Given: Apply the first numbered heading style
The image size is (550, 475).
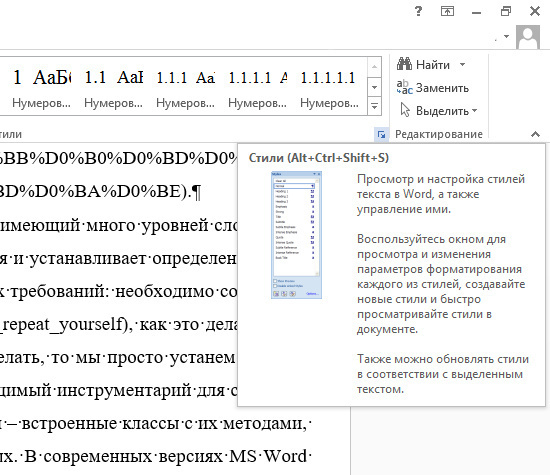Looking at the screenshot, I should point(41,86).
